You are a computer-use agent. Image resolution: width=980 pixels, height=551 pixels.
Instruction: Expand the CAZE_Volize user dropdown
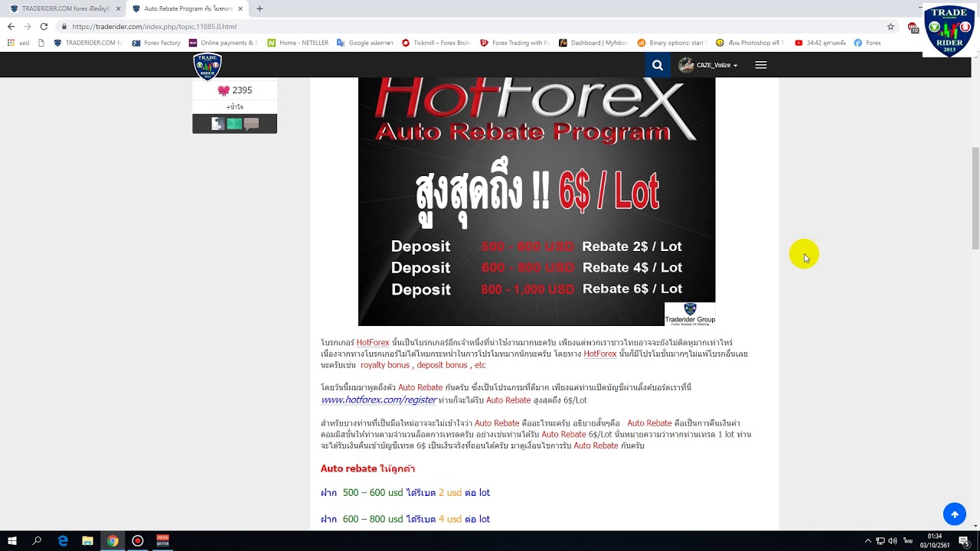tap(708, 65)
